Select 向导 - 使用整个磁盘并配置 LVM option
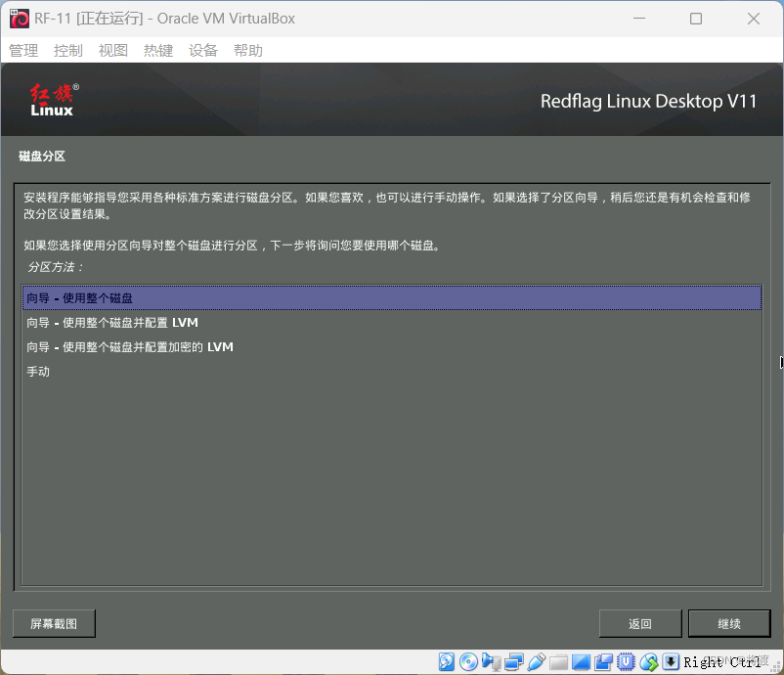 tap(392, 323)
